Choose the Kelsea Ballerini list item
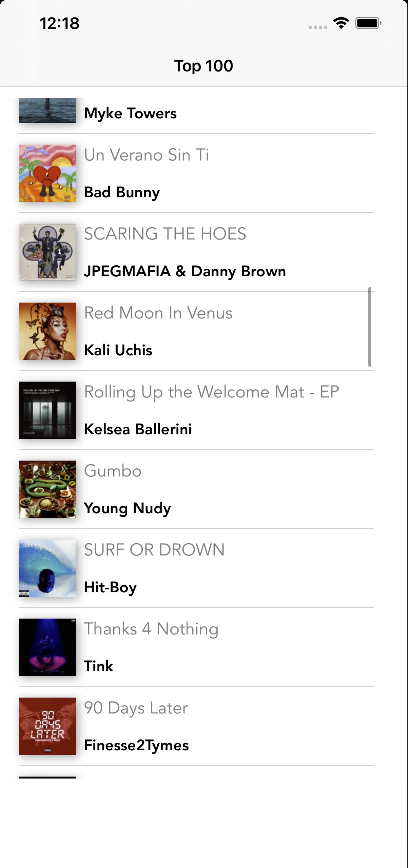This screenshot has height=868, width=408. pyautogui.click(x=138, y=429)
